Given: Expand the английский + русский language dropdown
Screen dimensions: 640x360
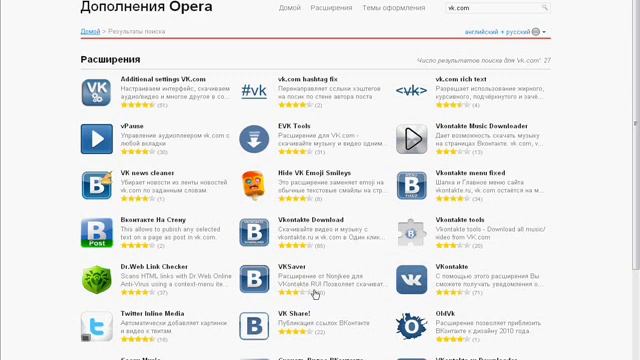Looking at the screenshot, I should [x=505, y=32].
